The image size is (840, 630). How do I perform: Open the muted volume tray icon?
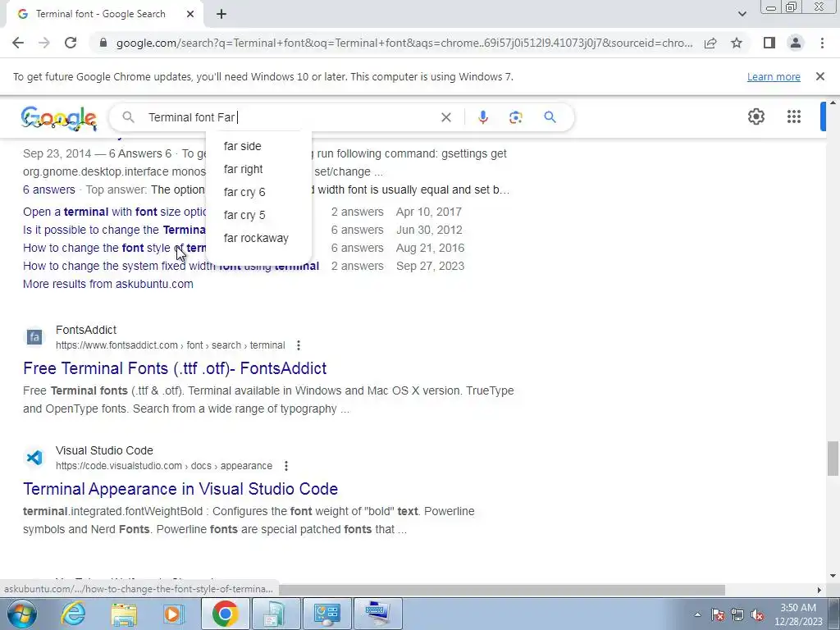pos(757,614)
